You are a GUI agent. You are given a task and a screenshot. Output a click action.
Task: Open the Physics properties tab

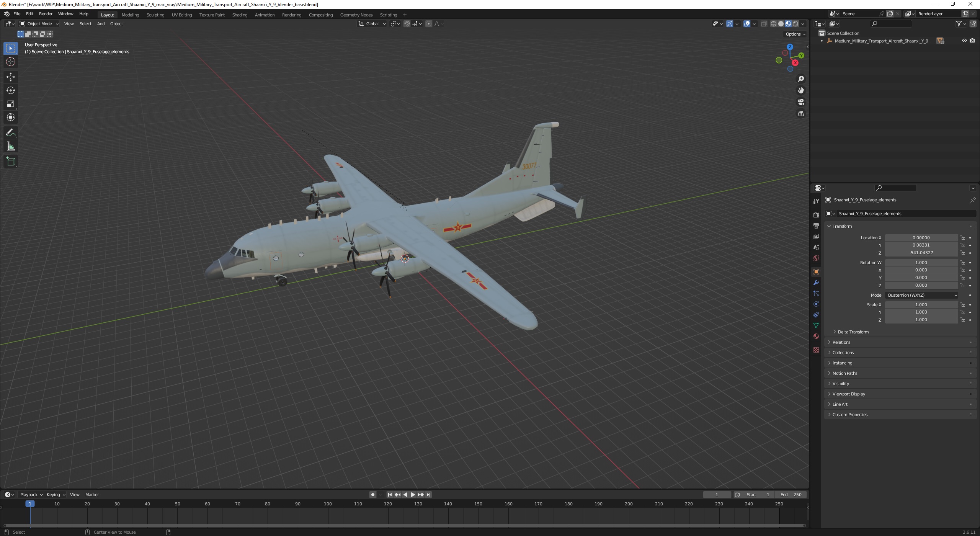click(816, 304)
